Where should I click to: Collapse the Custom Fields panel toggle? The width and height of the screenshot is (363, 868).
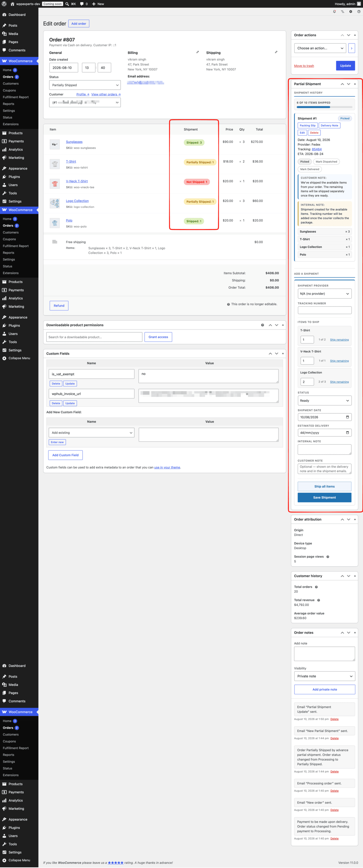283,354
